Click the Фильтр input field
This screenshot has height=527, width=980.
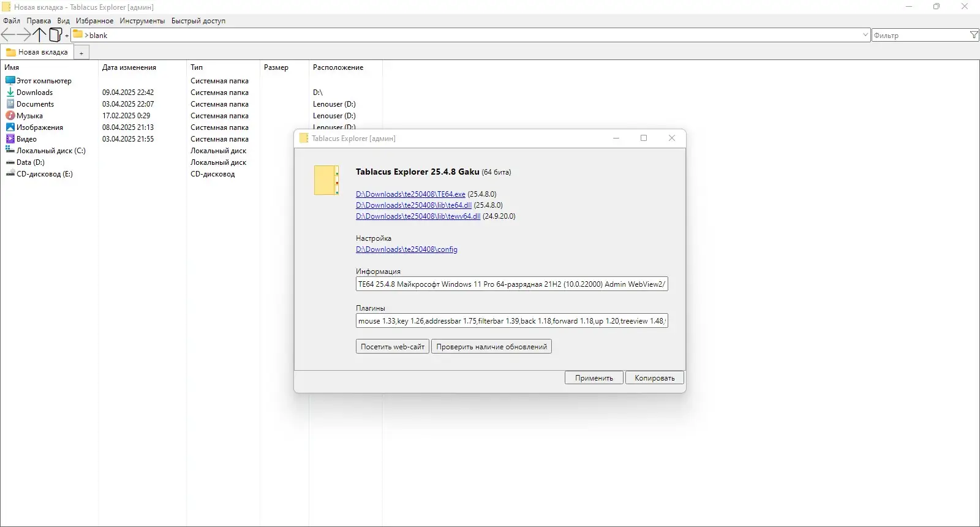(x=921, y=36)
